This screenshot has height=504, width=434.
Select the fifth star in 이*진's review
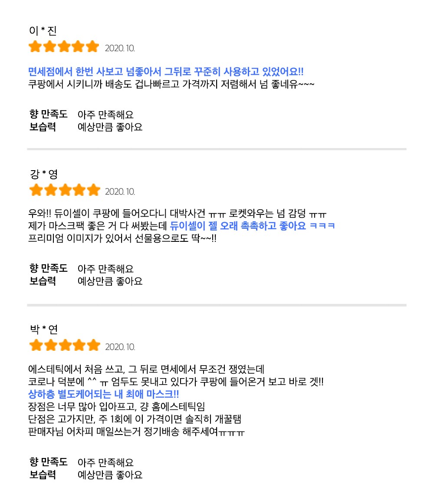pos(92,47)
